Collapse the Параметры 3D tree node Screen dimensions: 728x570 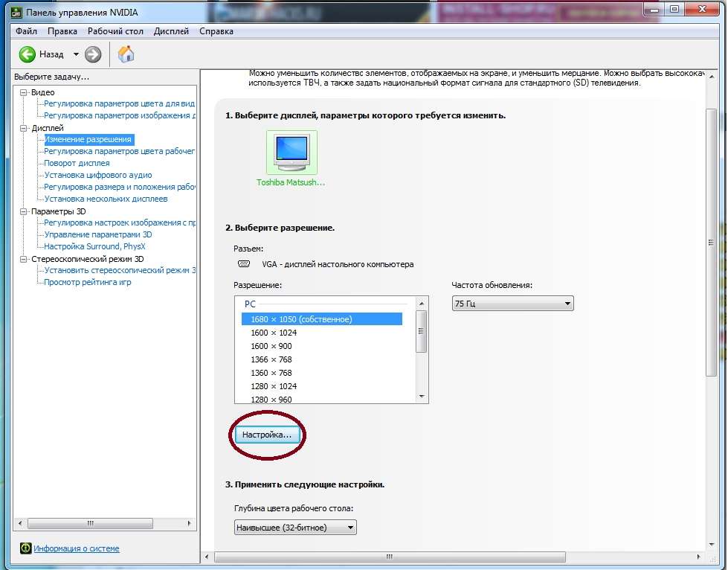click(x=25, y=211)
